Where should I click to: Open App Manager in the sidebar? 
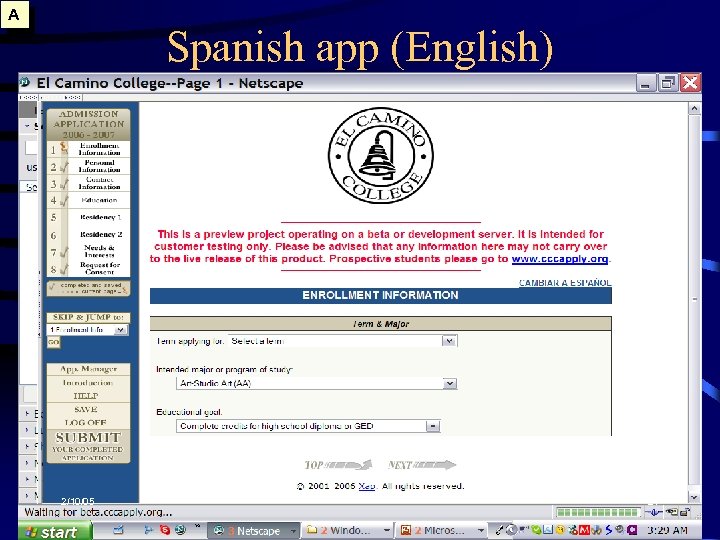88,369
